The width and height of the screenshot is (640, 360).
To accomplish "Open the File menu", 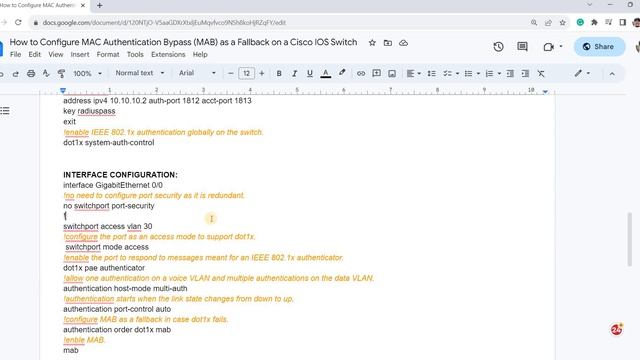I will (x=16, y=54).
